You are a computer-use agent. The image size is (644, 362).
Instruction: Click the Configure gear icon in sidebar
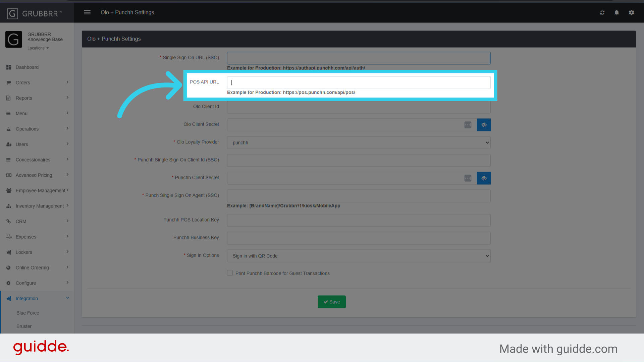tap(9, 283)
